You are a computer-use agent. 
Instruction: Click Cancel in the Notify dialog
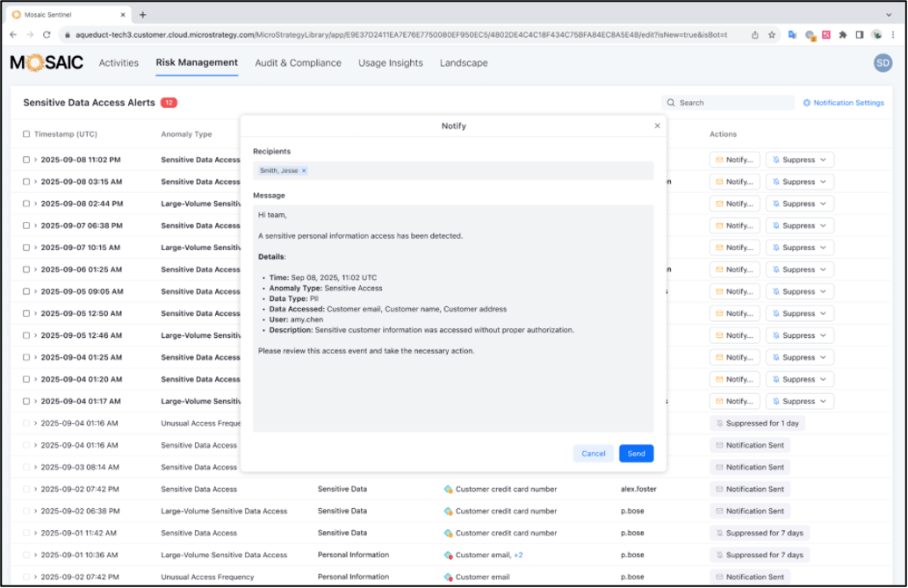pos(593,454)
